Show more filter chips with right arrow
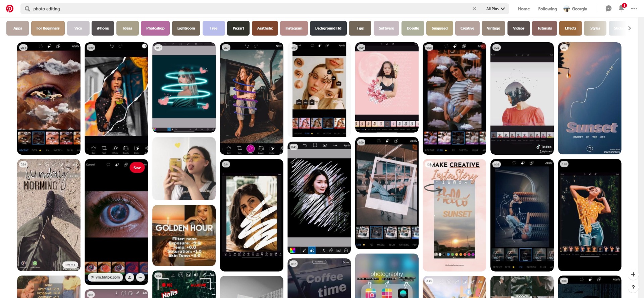The height and width of the screenshot is (298, 644). click(x=630, y=28)
